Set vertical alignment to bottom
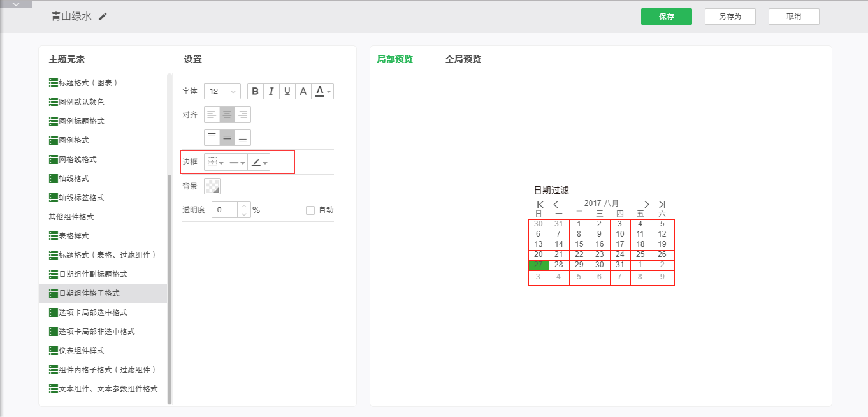Image resolution: width=868 pixels, height=417 pixels. point(243,138)
